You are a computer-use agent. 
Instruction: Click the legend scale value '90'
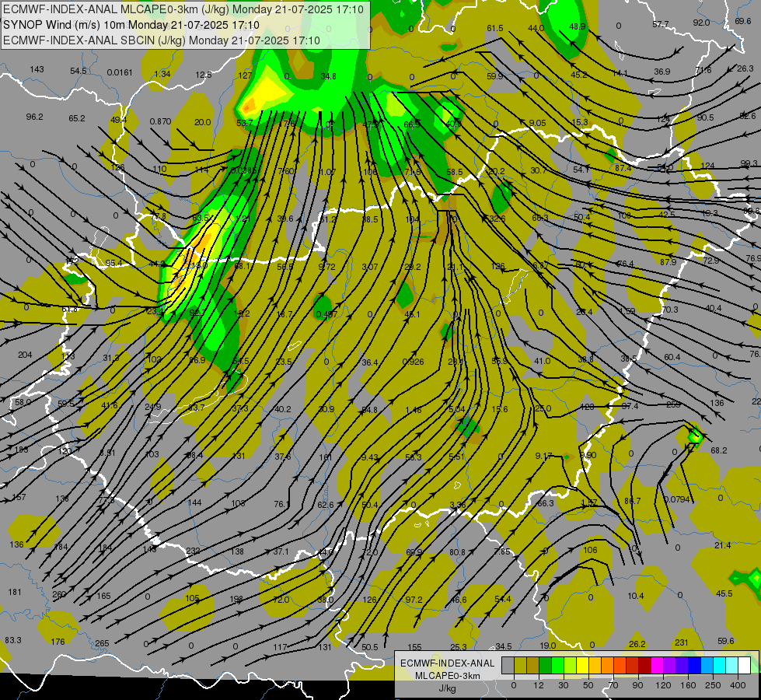637,685
